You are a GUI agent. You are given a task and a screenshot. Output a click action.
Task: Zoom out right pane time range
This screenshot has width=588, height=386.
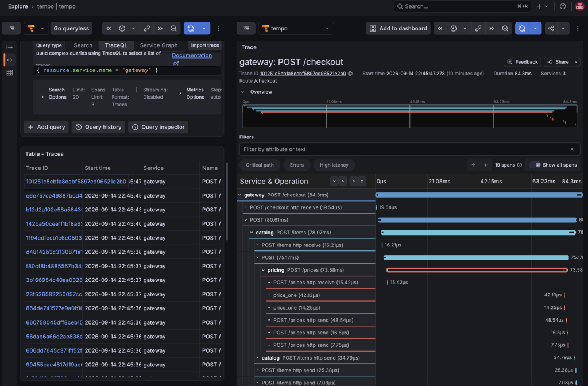(x=505, y=29)
